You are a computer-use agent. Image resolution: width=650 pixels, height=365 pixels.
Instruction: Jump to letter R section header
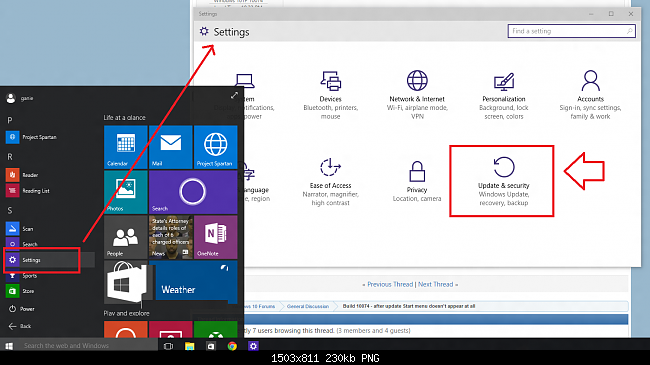click(10, 157)
